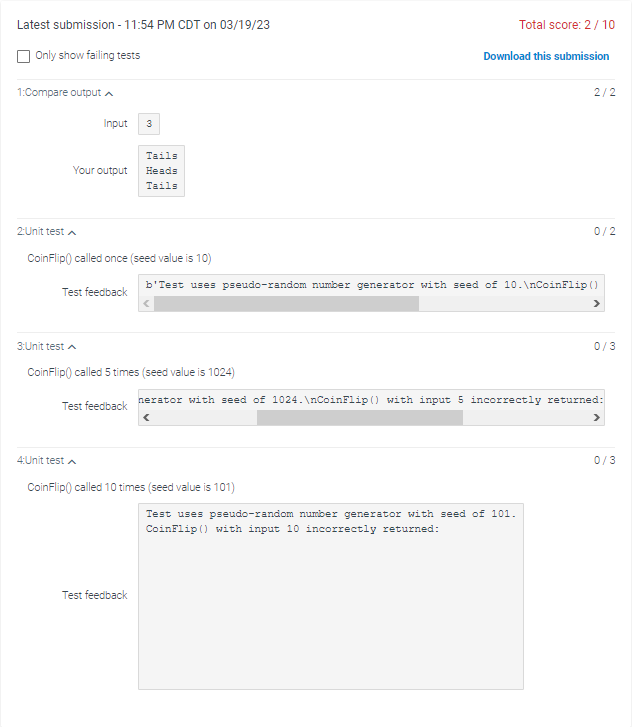The width and height of the screenshot is (632, 727).
Task: Click the Latest submission timestamp text
Action: coord(143,25)
